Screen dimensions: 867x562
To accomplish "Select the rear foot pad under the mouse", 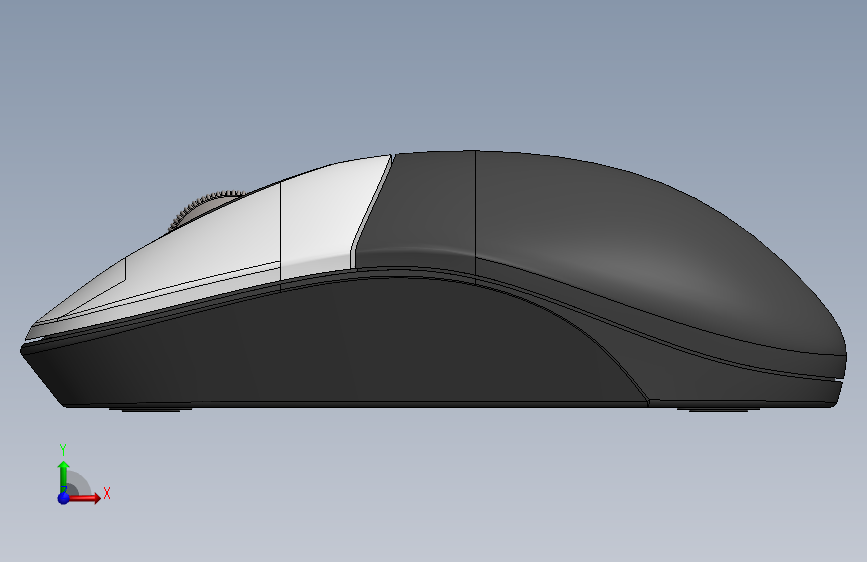I will (x=718, y=409).
